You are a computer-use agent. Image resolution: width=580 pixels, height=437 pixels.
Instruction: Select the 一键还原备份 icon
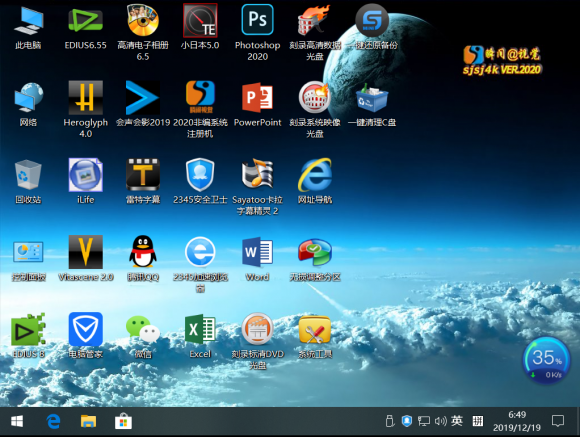(x=372, y=20)
